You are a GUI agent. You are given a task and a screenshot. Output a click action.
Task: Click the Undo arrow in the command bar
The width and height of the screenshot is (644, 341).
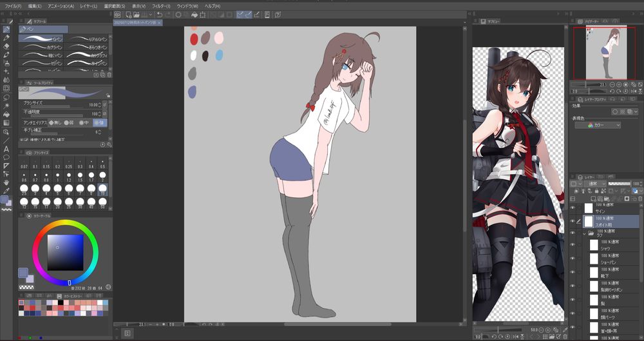coord(160,15)
